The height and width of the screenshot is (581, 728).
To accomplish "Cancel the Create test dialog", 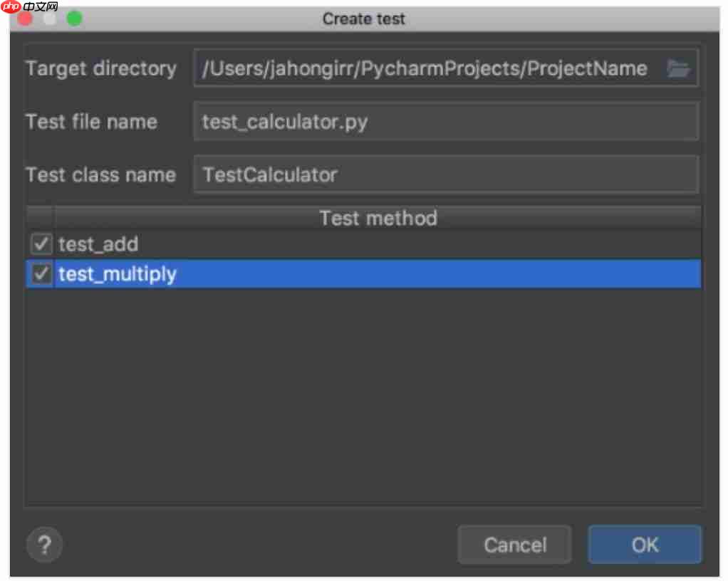I will [x=514, y=545].
